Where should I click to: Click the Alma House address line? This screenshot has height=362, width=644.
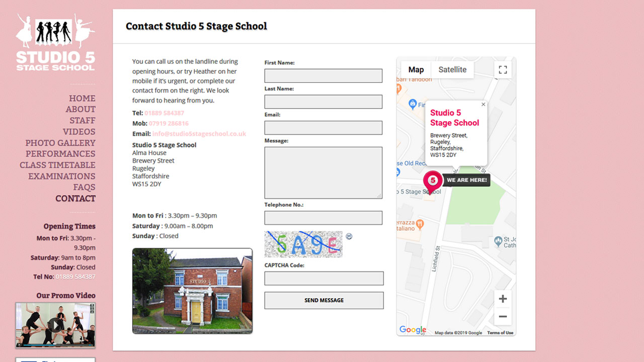click(x=149, y=153)
